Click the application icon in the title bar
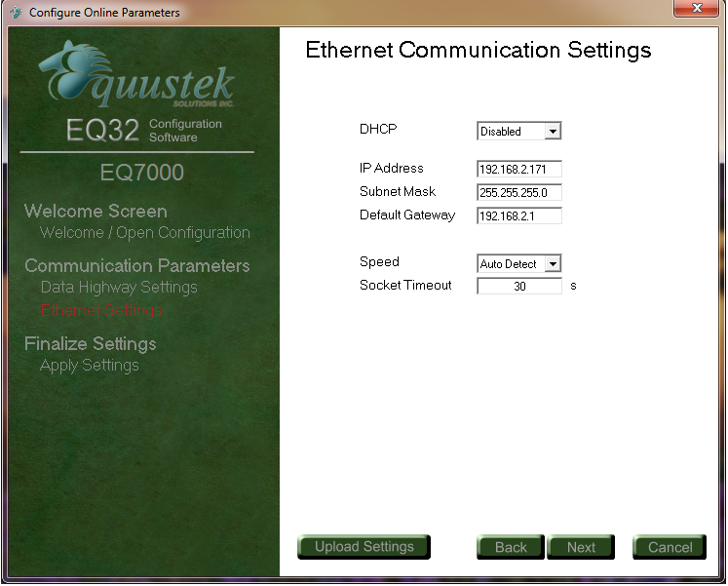The height and width of the screenshot is (586, 728). [15, 13]
